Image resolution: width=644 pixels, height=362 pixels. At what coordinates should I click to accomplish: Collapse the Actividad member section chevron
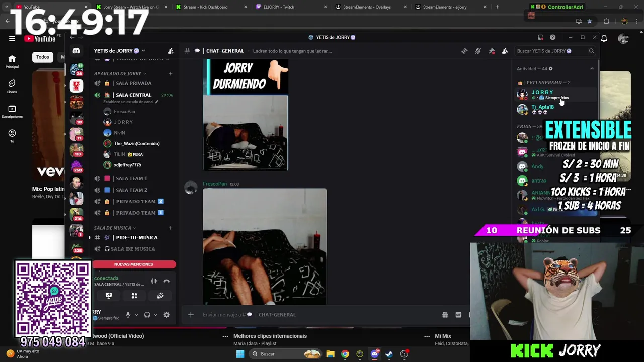tap(592, 69)
